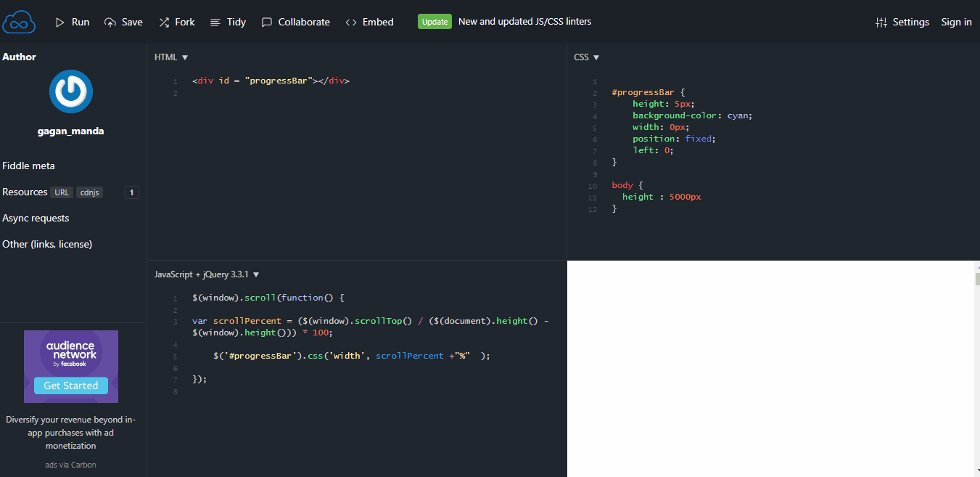Click the 'left: 0;' CSS line
Screen dimensions: 980x477
tap(653, 150)
